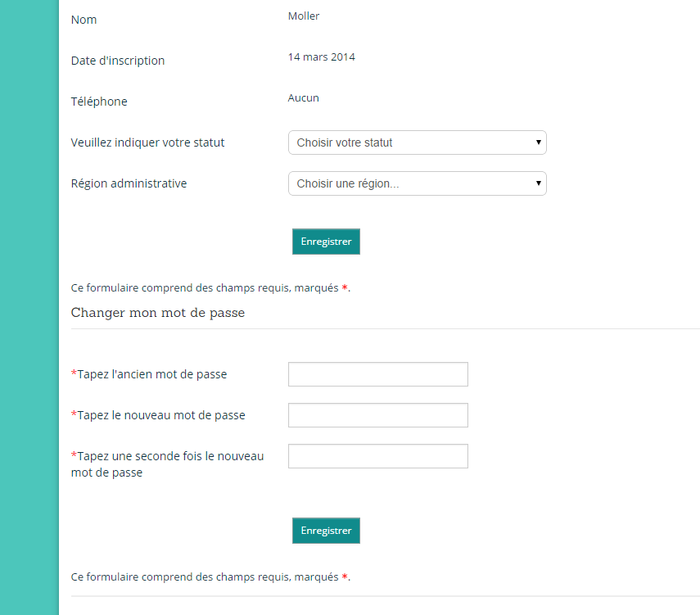Click the "Téléphone" field label
Screen dimensions: 700x615
click(x=99, y=102)
